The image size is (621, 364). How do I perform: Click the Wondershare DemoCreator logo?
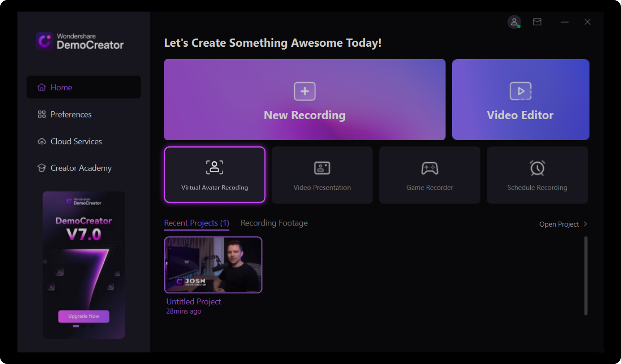79,41
